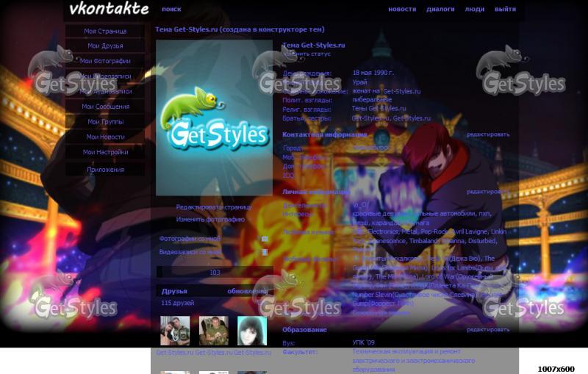Click Редактировать страницу under the photo
Viewport: 588px width, 374px height.
pyautogui.click(x=213, y=207)
